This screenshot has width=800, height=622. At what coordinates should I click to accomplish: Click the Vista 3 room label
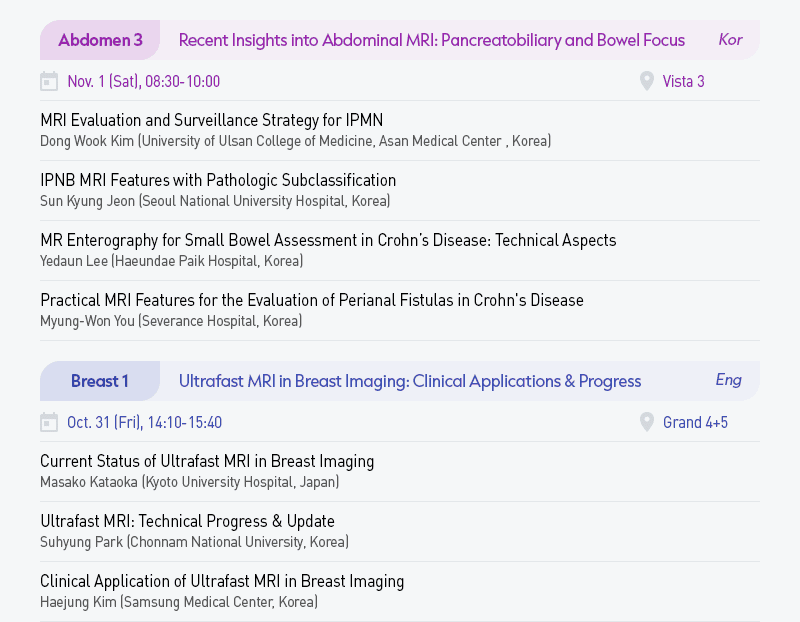click(683, 81)
